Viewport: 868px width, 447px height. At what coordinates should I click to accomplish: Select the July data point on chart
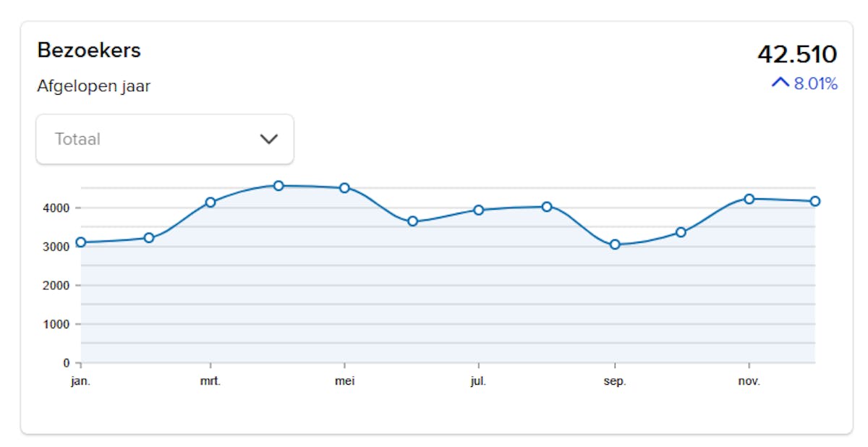point(478,210)
